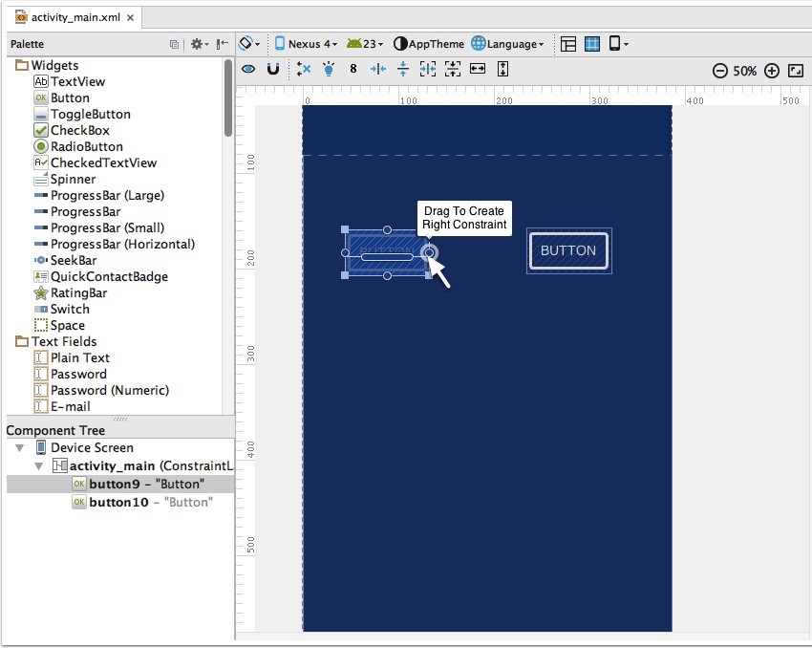This screenshot has height=648, width=812.
Task: Click the center vertically icon
Action: (403, 69)
